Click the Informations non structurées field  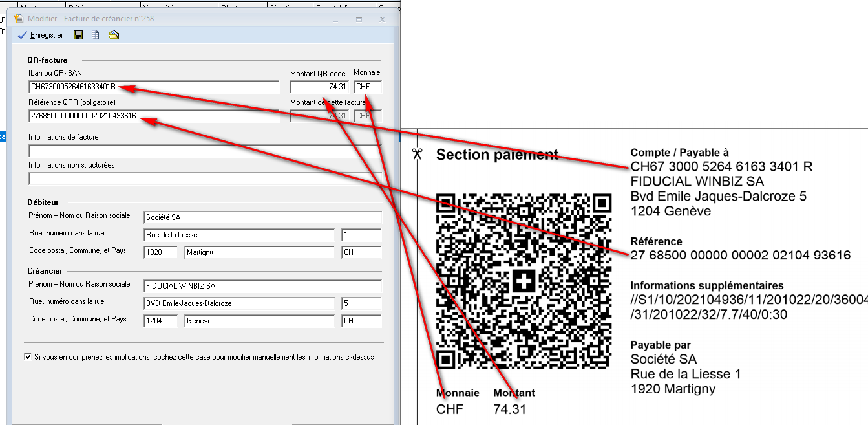tap(205, 179)
